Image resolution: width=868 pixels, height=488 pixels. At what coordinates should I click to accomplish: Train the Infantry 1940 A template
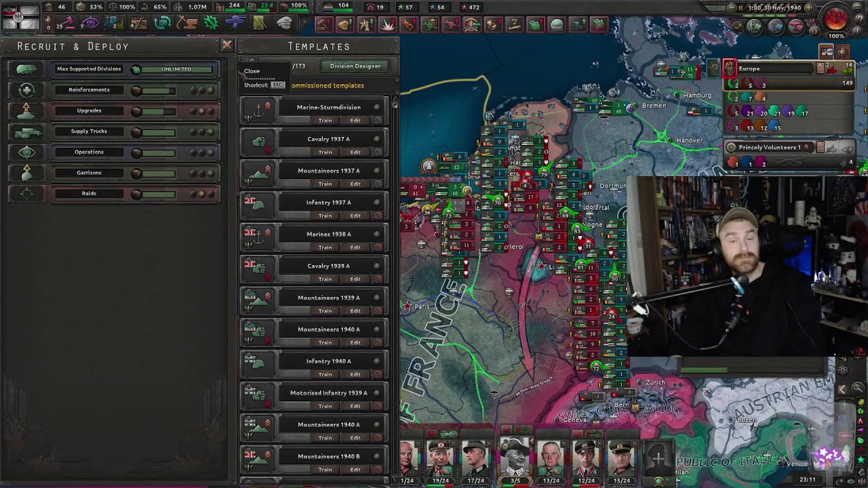(325, 375)
